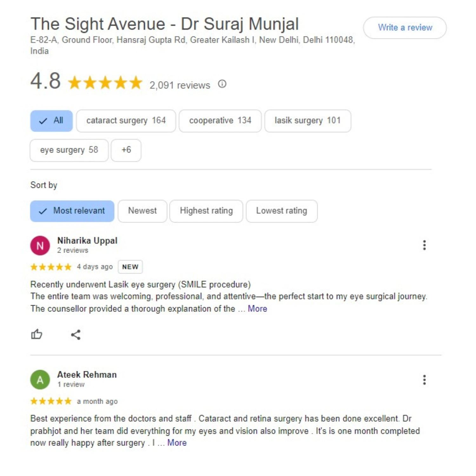Image resolution: width=476 pixels, height=476 pixels.
Task: Click Niharika Uppal's profile avatar
Action: pos(40,246)
